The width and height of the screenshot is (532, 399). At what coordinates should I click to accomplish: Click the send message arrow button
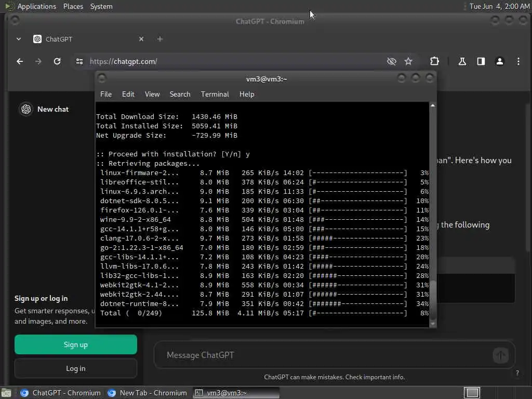tap(500, 355)
